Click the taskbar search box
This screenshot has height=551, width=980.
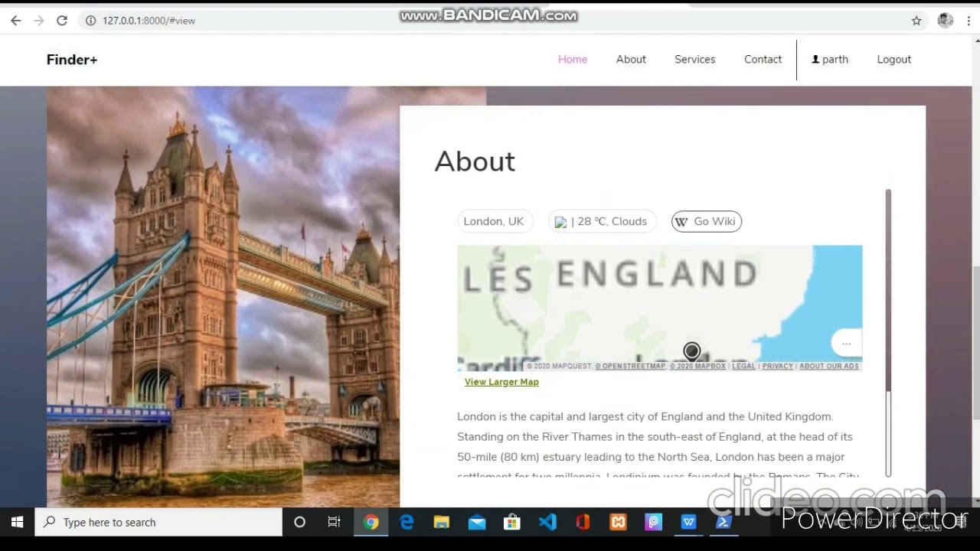pos(158,522)
